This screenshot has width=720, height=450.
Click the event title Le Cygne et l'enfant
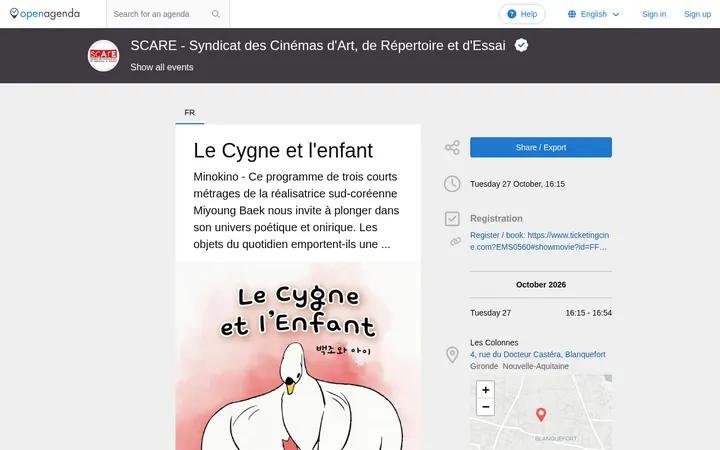point(283,151)
